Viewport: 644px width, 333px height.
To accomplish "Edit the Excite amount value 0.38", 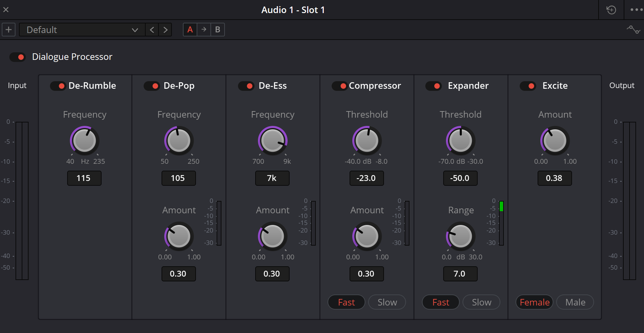I will coord(555,178).
